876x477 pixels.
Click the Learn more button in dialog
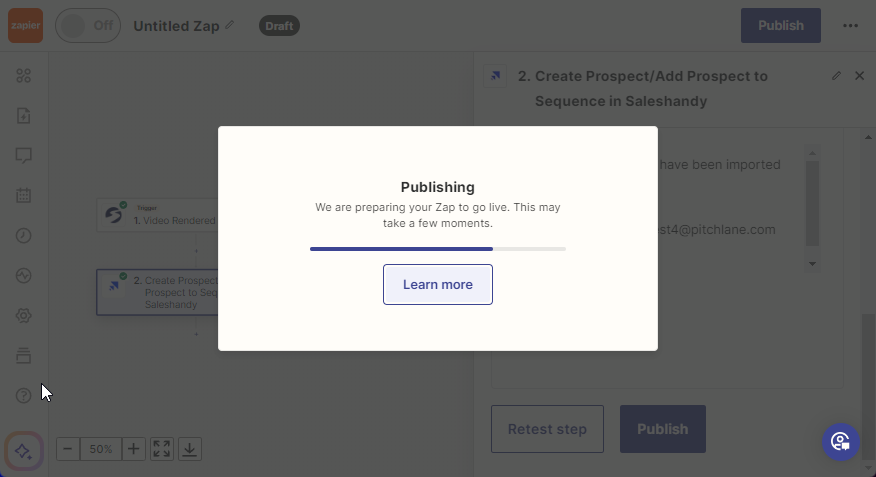click(438, 285)
